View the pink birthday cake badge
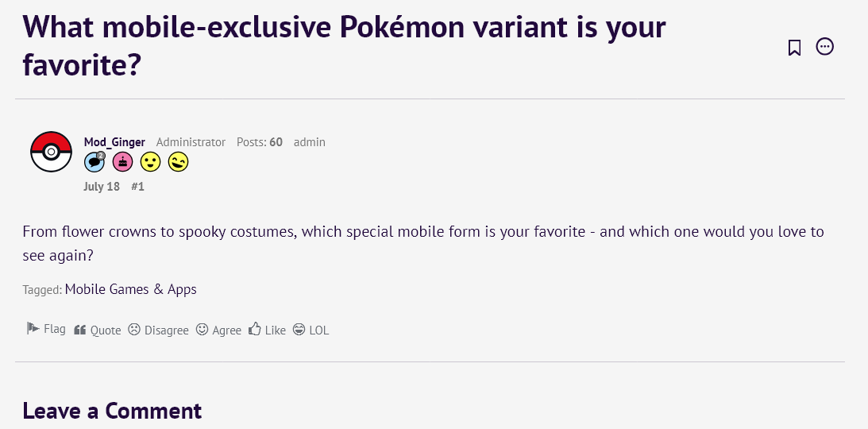 click(x=122, y=161)
